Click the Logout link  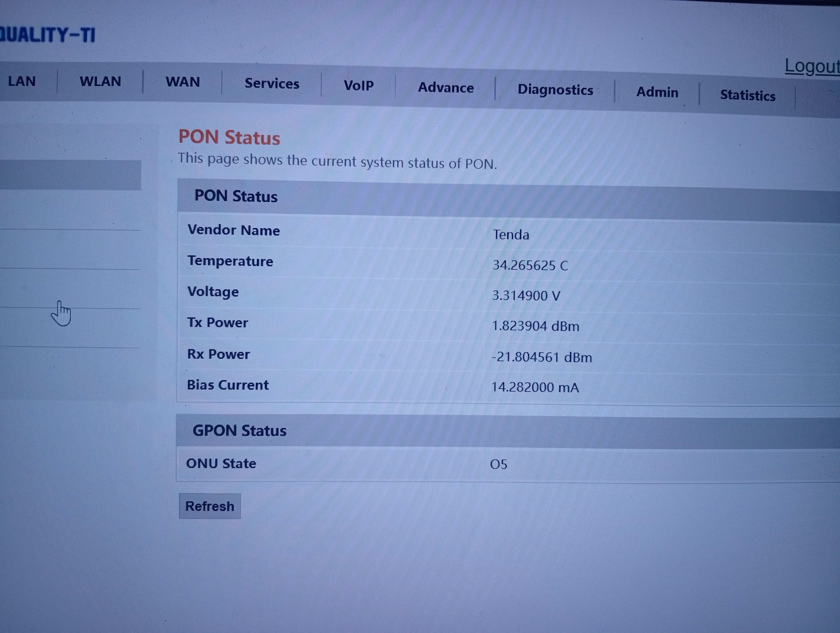tap(812, 67)
